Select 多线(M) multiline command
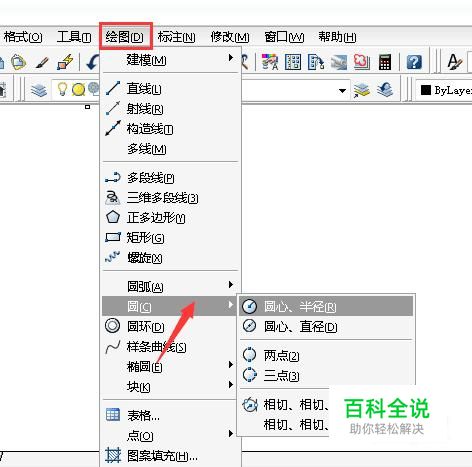This screenshot has width=472, height=467. click(x=171, y=149)
